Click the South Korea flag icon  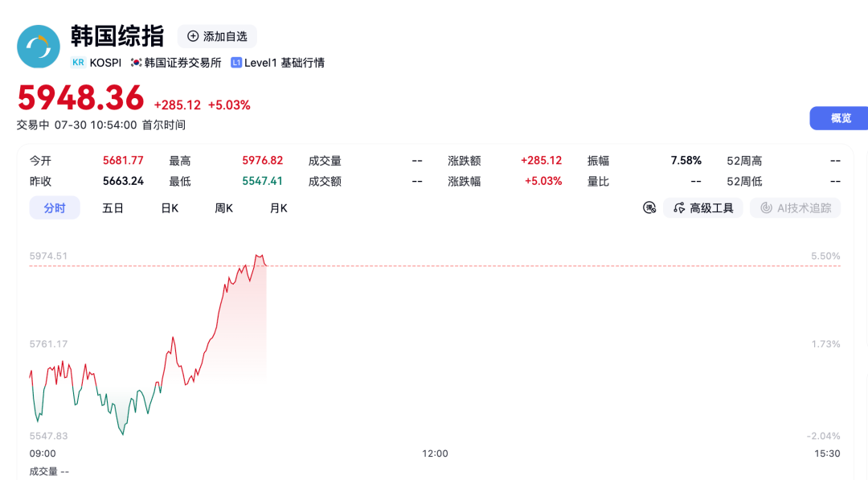point(136,63)
